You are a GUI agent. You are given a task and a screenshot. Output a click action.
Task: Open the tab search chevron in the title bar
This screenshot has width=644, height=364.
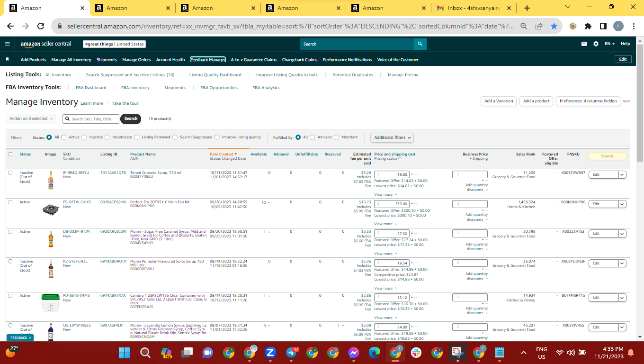(568, 7)
